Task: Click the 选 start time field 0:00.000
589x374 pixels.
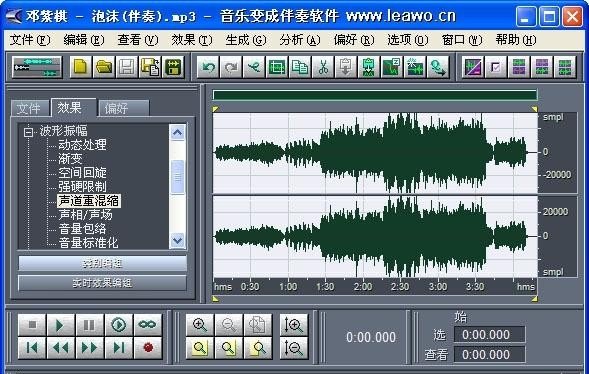Action: pyautogui.click(x=489, y=334)
